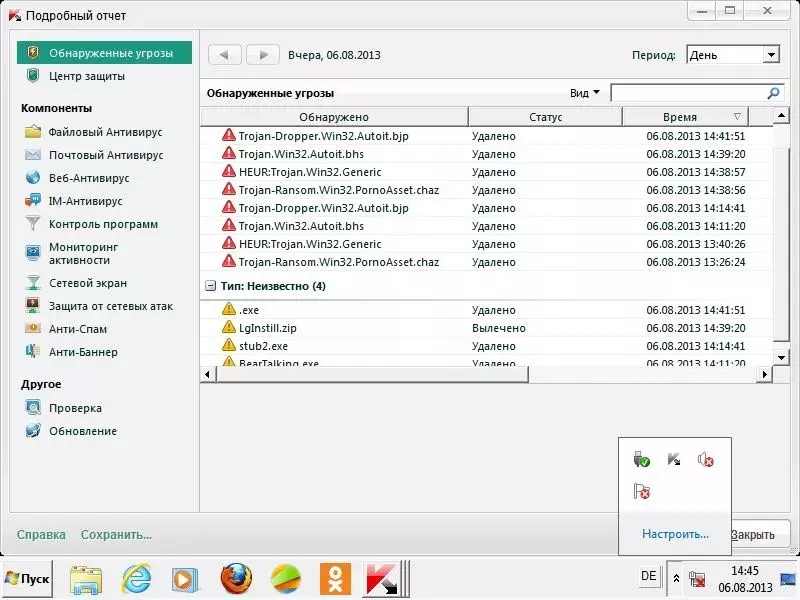Click the IM-Антивирус chat icon
800x600 pixels.
[x=33, y=201]
